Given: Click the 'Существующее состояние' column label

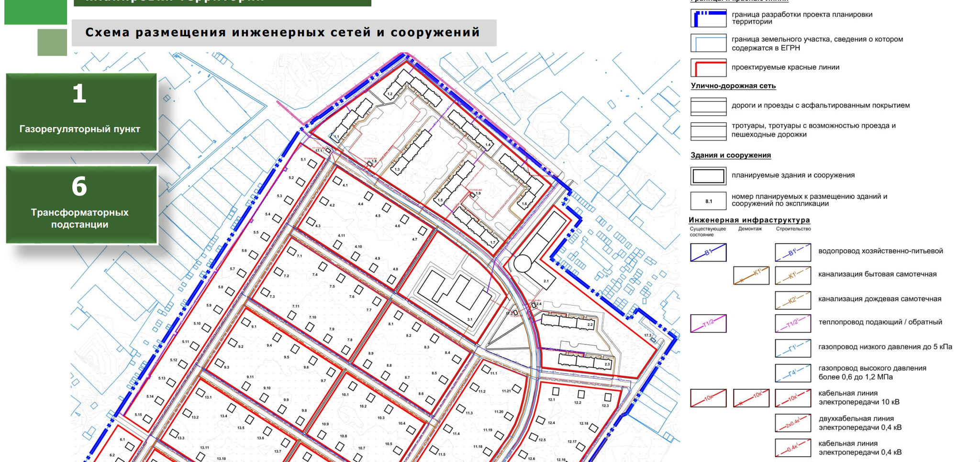Looking at the screenshot, I should tap(708, 232).
